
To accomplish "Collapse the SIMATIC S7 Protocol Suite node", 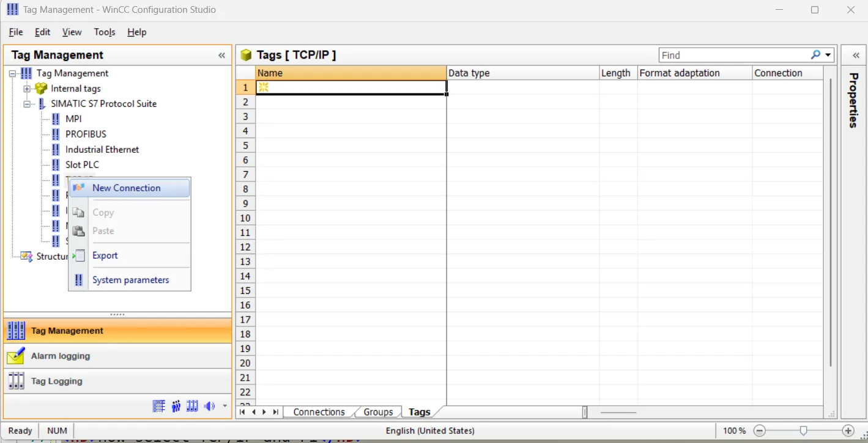I will click(27, 104).
